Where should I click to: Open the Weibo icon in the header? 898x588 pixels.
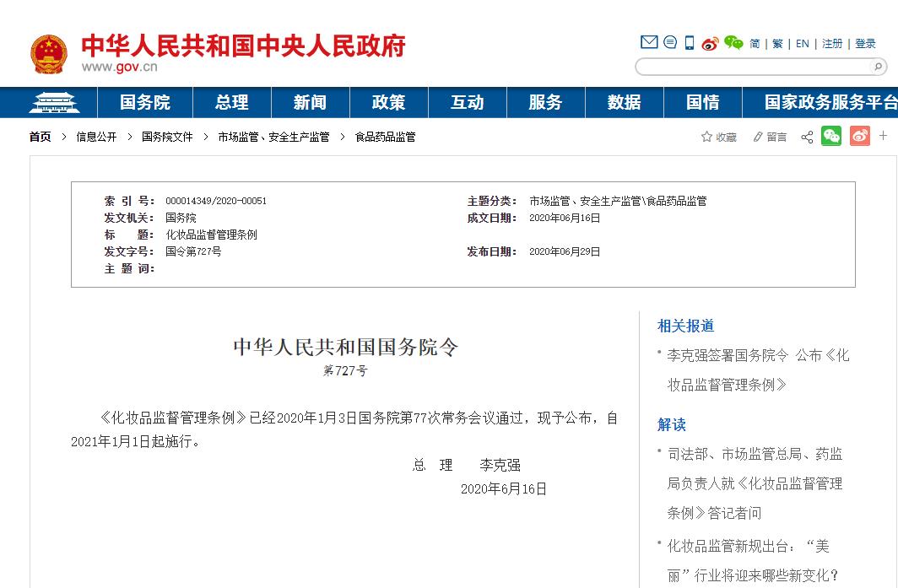[709, 42]
